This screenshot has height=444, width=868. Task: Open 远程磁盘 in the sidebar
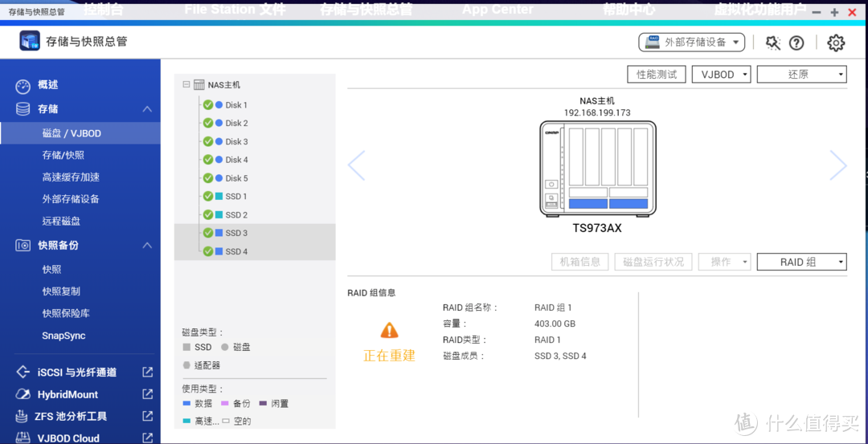point(61,221)
